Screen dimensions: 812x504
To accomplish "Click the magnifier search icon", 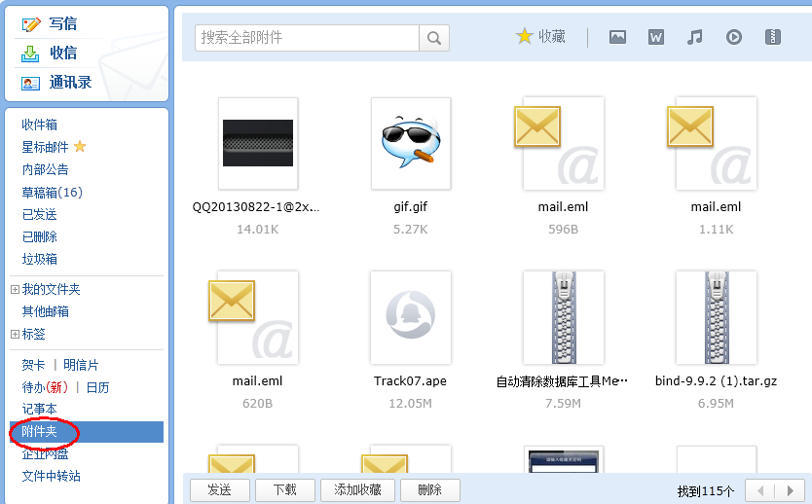I will (x=433, y=38).
